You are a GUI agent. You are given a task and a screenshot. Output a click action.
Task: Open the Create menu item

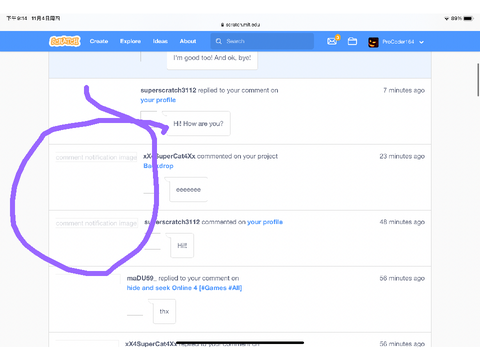[x=99, y=41]
